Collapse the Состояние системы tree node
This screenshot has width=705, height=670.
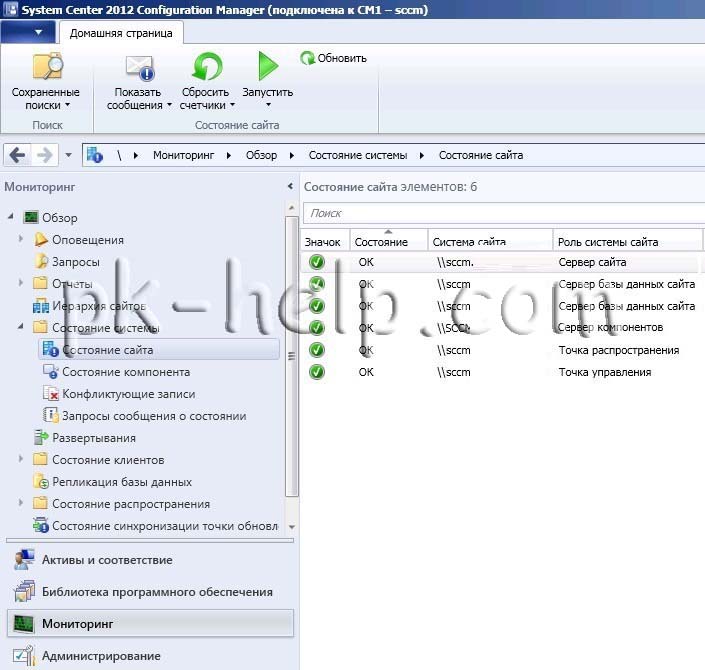coord(21,326)
